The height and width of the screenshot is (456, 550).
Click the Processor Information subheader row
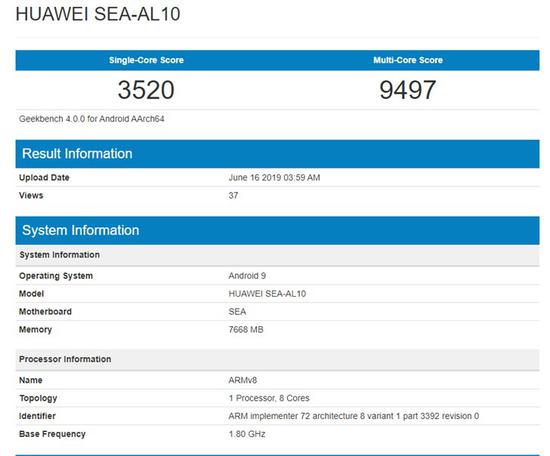pos(277,360)
